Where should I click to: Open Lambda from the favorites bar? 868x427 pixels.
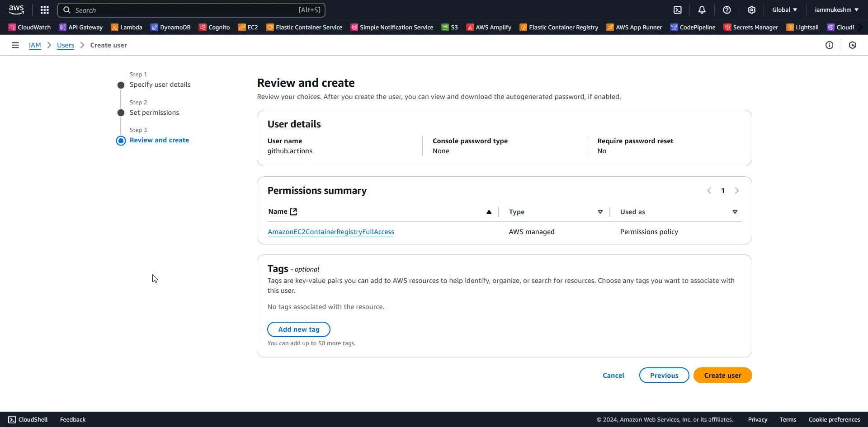[131, 27]
